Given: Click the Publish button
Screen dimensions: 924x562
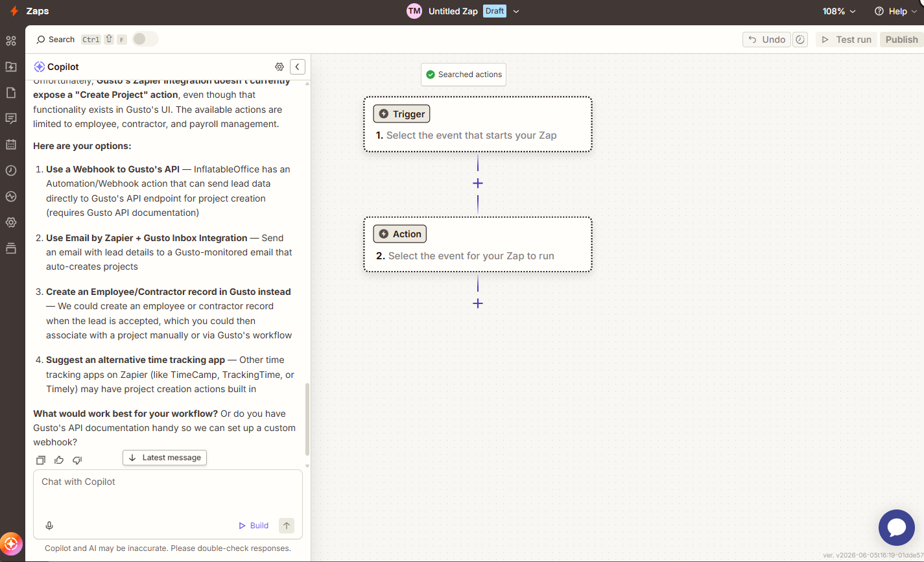Looking at the screenshot, I should click(x=901, y=40).
